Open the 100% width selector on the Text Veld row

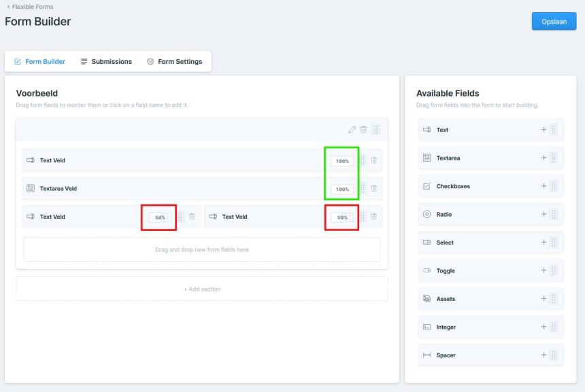pyautogui.click(x=342, y=161)
